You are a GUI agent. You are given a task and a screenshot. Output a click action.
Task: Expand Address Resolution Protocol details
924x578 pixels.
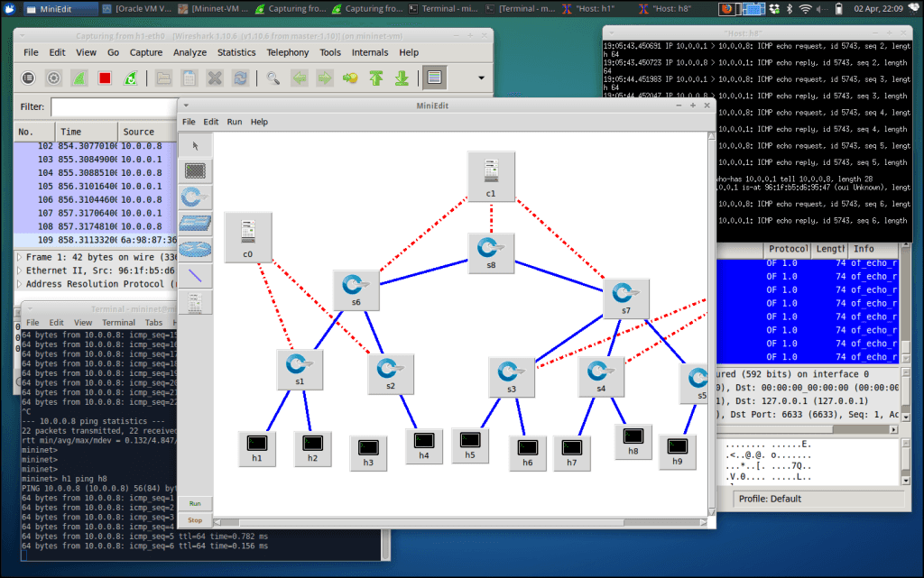[20, 284]
